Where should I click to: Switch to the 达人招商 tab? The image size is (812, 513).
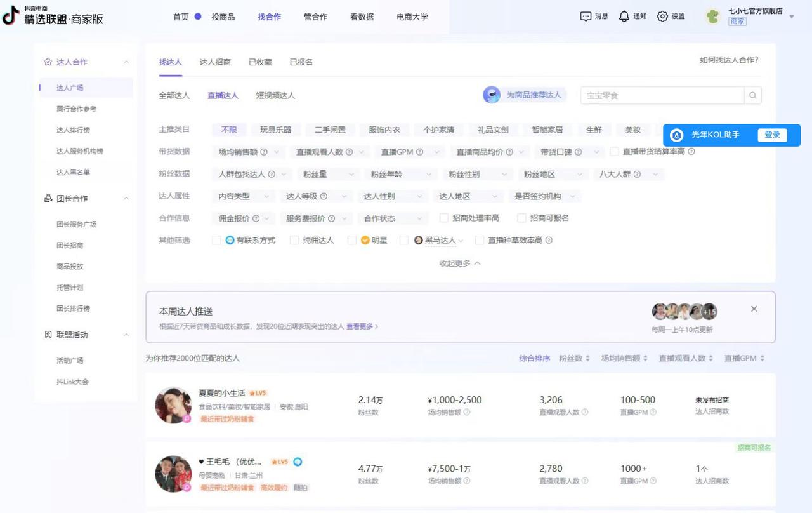tap(215, 62)
